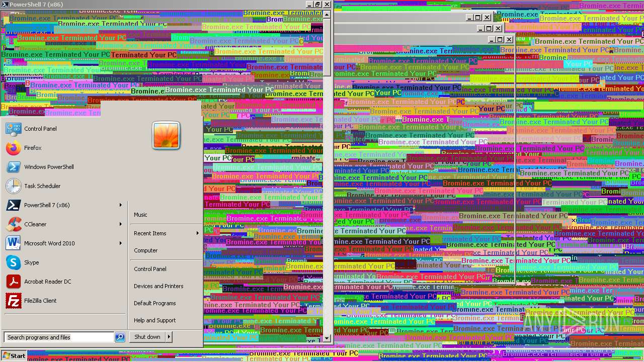The width and height of the screenshot is (644, 362).
Task: Launch Microsoft Word 2010 icon
Action: coord(13,243)
